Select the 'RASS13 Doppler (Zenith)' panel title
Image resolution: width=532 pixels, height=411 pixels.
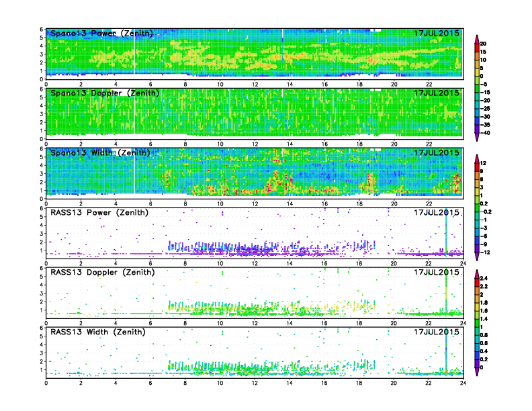[x=103, y=272]
